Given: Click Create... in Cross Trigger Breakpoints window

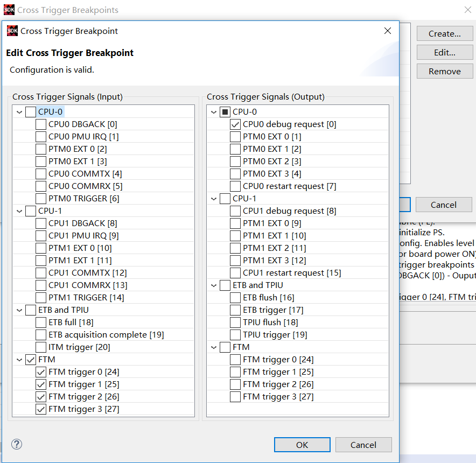Looking at the screenshot, I should 445,34.
